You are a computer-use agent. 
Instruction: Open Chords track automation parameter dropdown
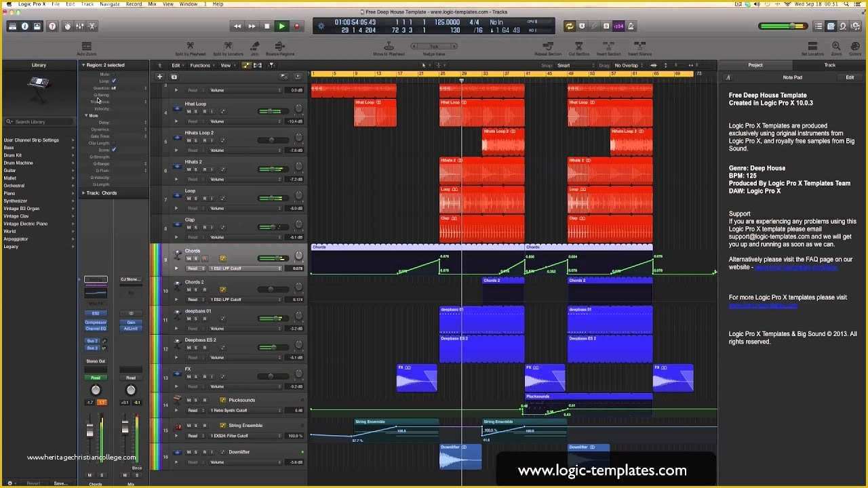(244, 268)
